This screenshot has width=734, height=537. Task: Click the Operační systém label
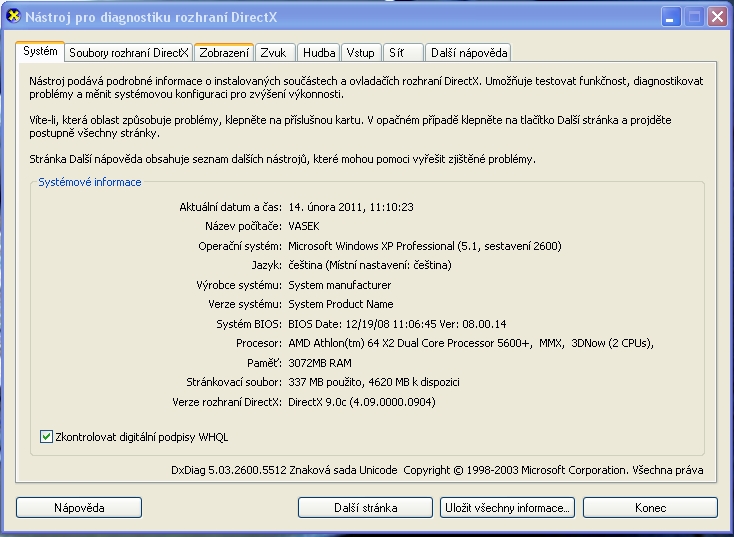click(240, 246)
